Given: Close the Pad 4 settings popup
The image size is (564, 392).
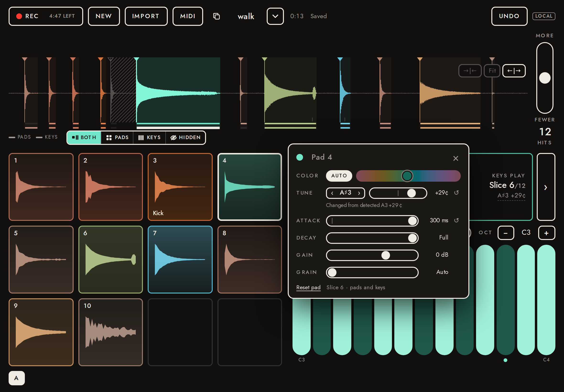Looking at the screenshot, I should (456, 158).
